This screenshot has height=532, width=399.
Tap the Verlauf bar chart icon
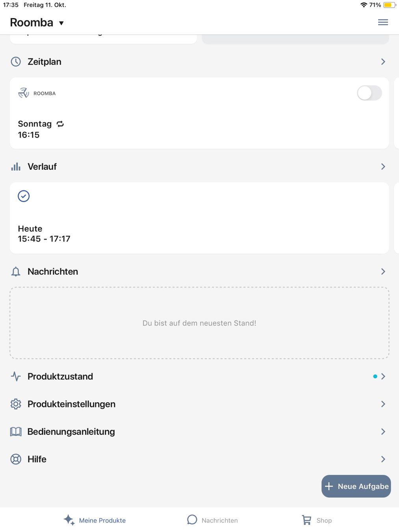tap(16, 167)
